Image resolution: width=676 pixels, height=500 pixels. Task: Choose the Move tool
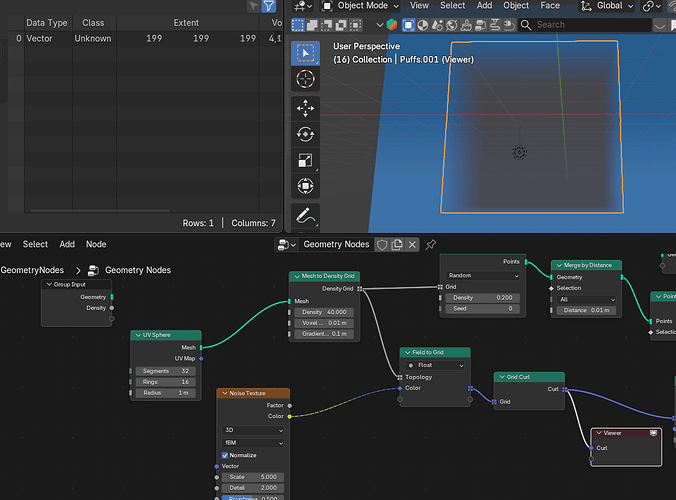click(x=305, y=108)
